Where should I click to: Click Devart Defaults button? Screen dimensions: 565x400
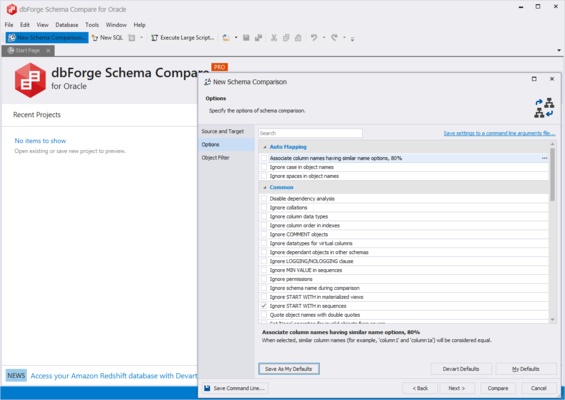point(461,369)
